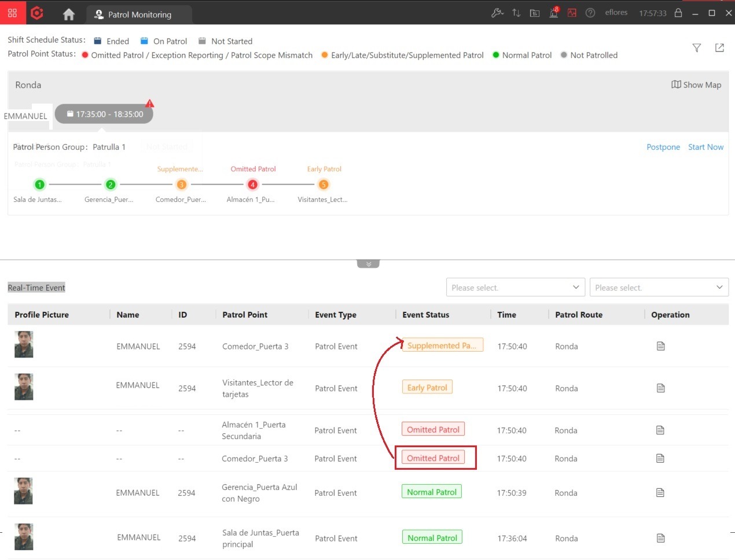Image resolution: width=735 pixels, height=560 pixels.
Task: Click the Start Now link
Action: pyautogui.click(x=705, y=147)
